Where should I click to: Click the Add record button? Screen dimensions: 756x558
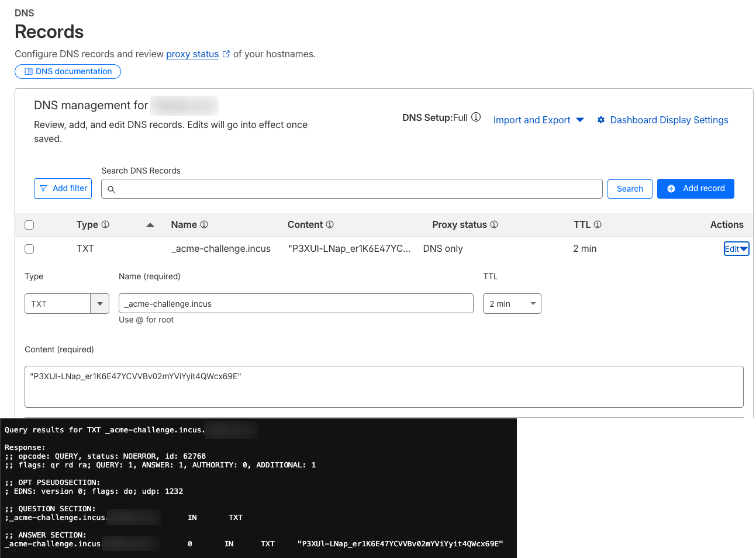click(x=695, y=189)
